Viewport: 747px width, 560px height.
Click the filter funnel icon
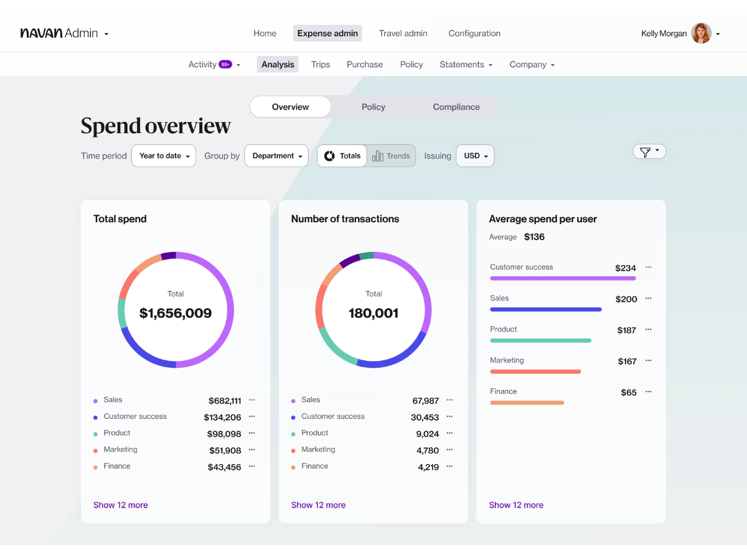(x=645, y=152)
